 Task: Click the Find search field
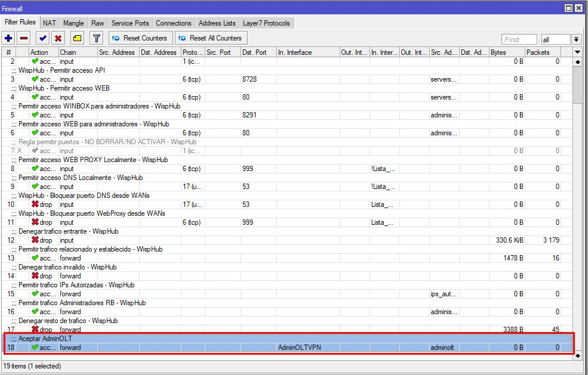pyautogui.click(x=519, y=39)
